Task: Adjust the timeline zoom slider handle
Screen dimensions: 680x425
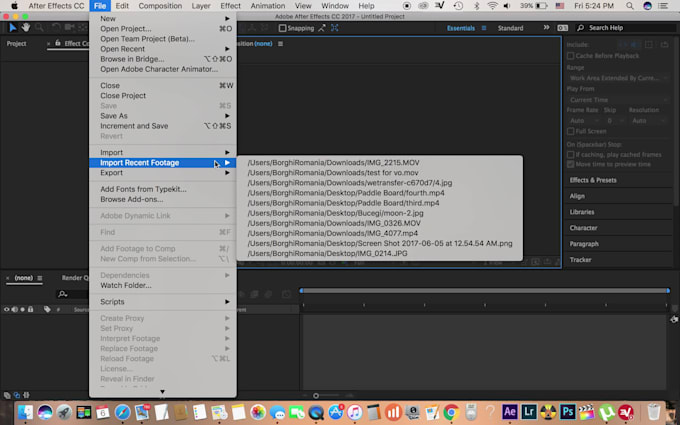Action: [316, 396]
